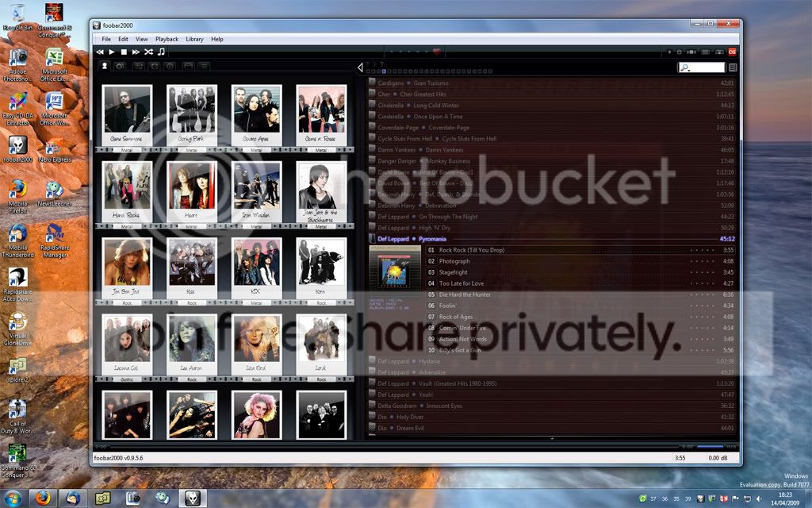Open Nero Express desktop shortcut
Viewport: 812px width, 508px height.
pyautogui.click(x=54, y=151)
